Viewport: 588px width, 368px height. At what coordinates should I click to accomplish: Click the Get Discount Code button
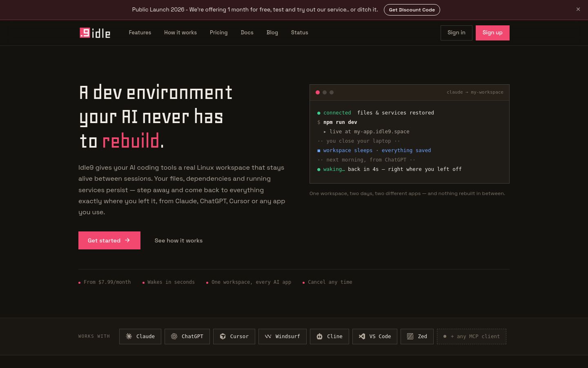click(412, 10)
